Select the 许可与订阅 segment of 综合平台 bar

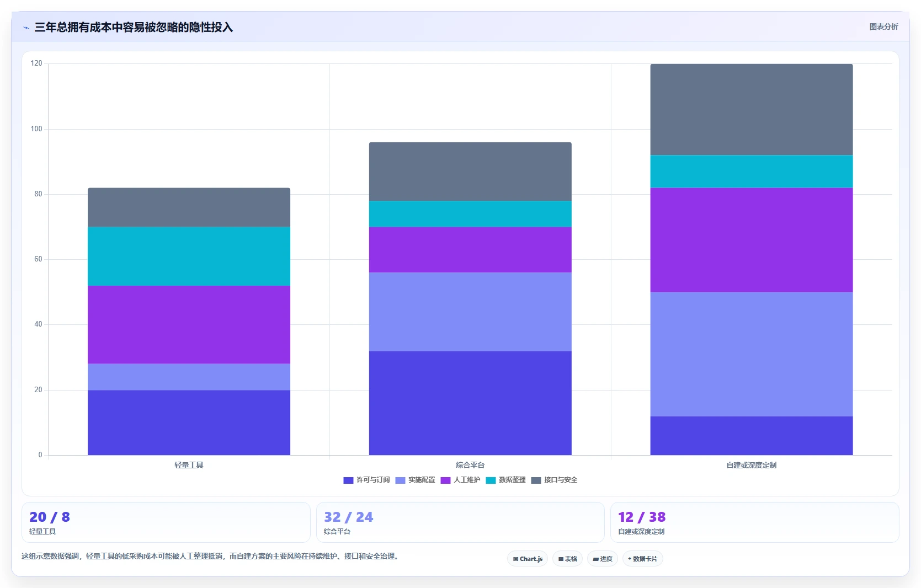click(x=470, y=403)
